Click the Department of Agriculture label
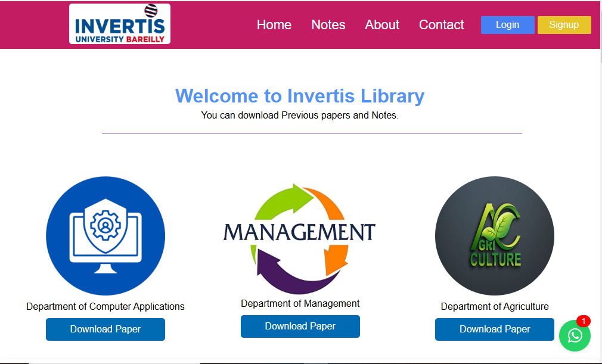Viewport: 602px width, 364px height. click(495, 307)
